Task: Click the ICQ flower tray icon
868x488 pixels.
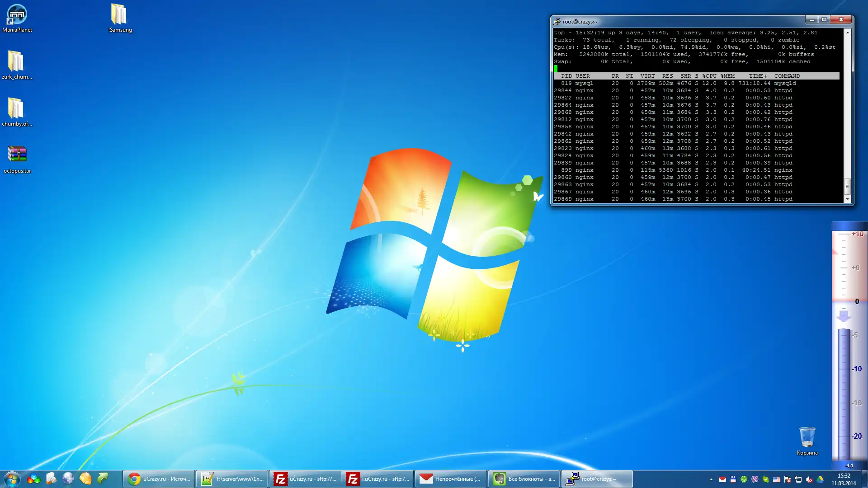Action: click(x=744, y=479)
